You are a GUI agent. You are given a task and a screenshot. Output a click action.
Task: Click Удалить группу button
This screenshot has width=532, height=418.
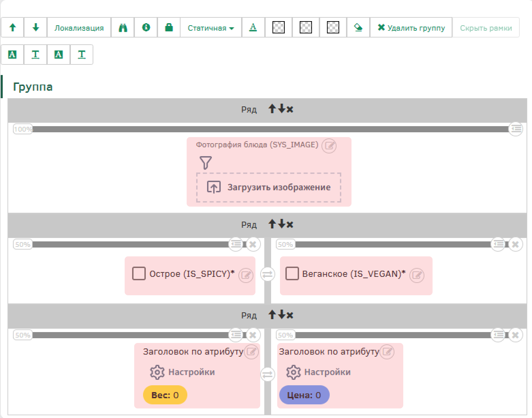[x=411, y=28]
